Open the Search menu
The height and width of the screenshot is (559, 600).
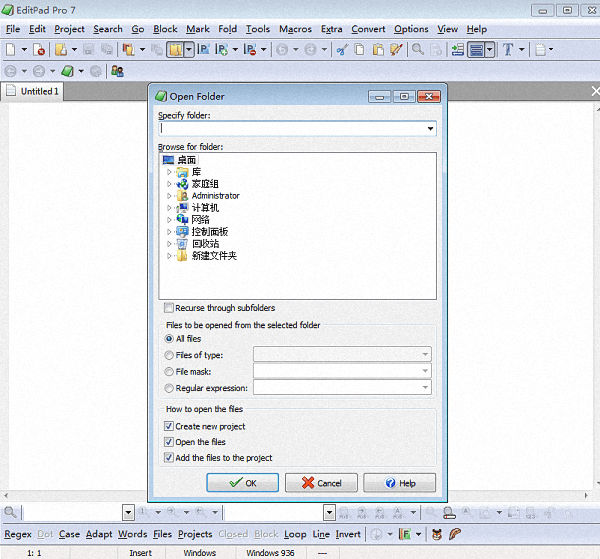coord(108,29)
